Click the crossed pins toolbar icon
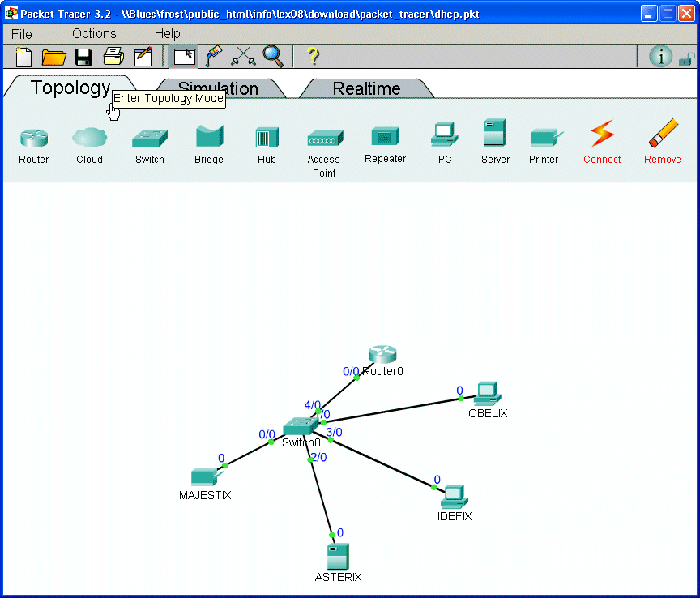This screenshot has width=700, height=598. click(243, 57)
